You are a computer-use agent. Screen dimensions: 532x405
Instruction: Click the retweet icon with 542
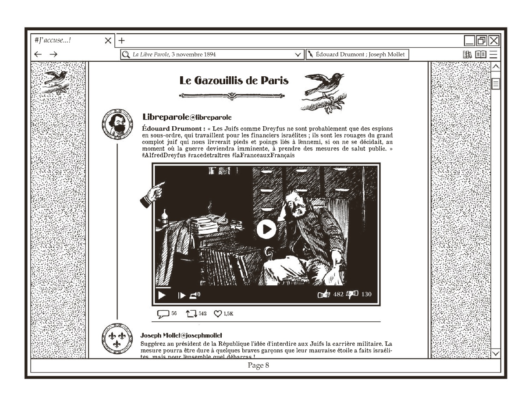point(192,314)
